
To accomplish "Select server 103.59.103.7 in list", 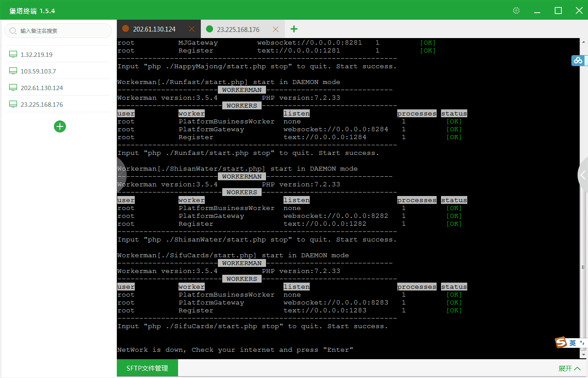I will point(38,71).
